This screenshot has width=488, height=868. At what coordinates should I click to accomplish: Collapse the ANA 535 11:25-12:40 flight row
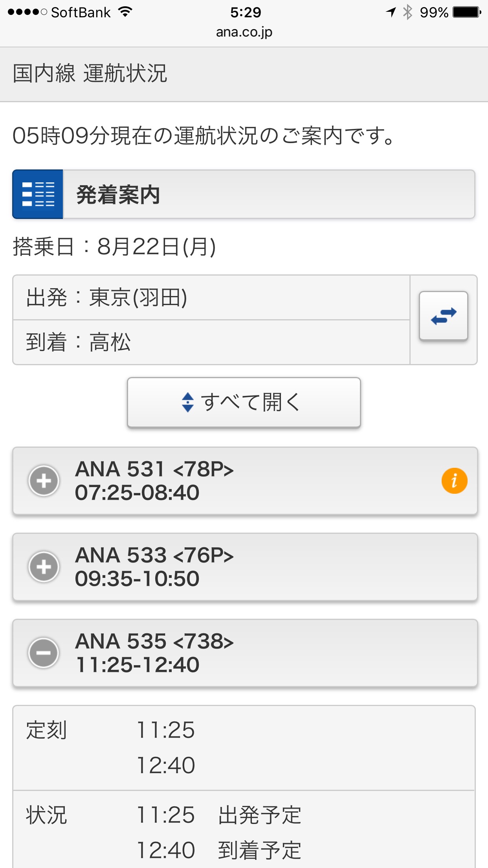[x=244, y=653]
